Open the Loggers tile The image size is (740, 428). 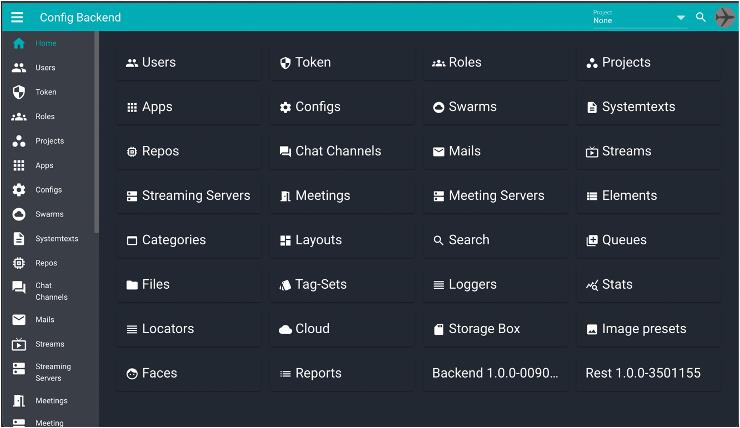click(495, 284)
